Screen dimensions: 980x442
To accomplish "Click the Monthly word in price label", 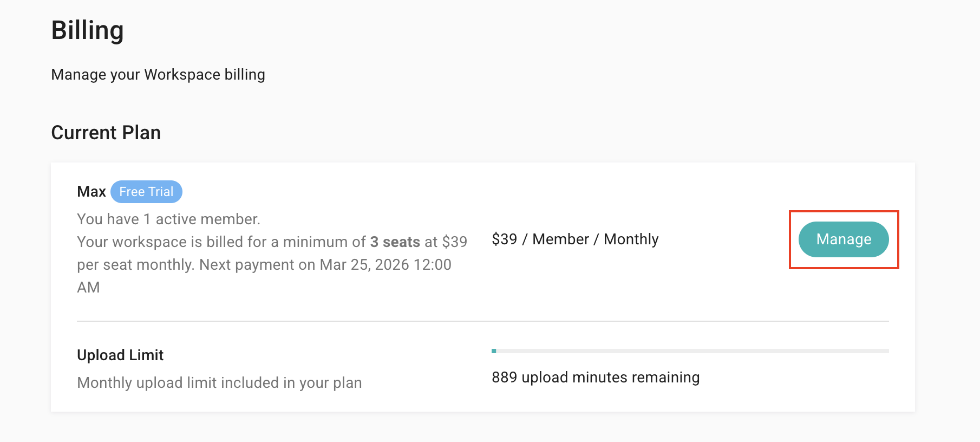I will [x=631, y=239].
